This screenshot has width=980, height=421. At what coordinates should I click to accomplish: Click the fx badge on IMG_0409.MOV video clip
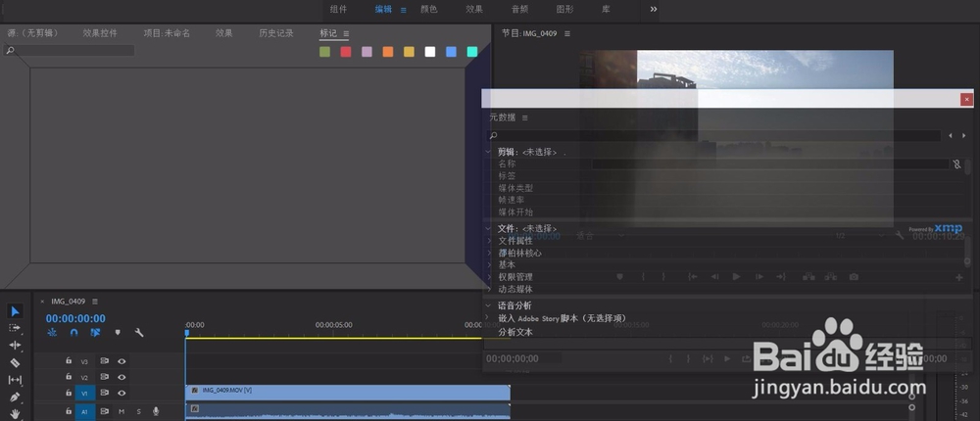point(194,390)
